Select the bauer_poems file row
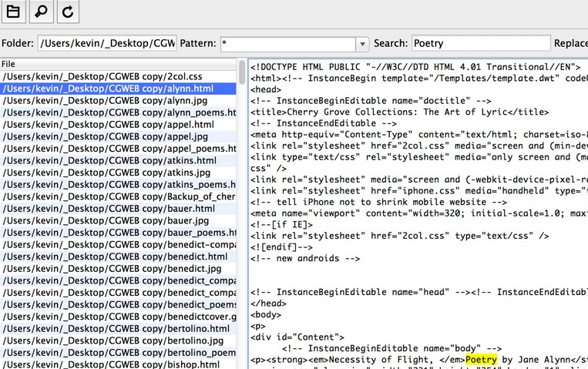The width and height of the screenshot is (588, 369). click(x=118, y=233)
